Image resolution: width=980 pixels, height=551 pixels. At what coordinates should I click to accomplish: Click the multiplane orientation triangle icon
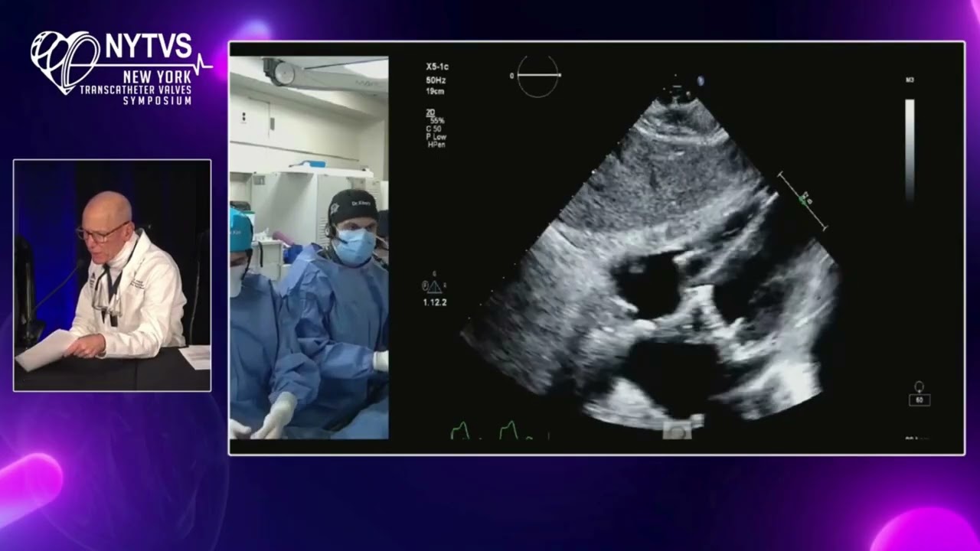pos(433,287)
